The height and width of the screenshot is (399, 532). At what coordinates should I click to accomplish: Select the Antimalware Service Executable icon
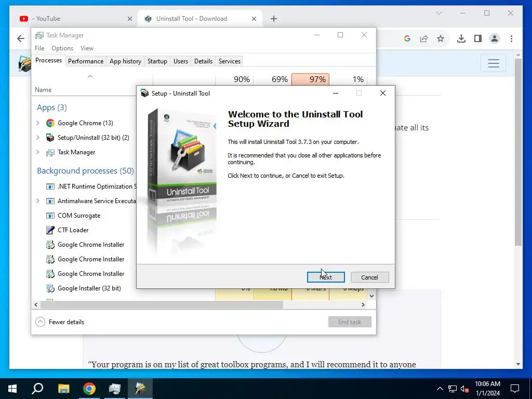tap(50, 201)
